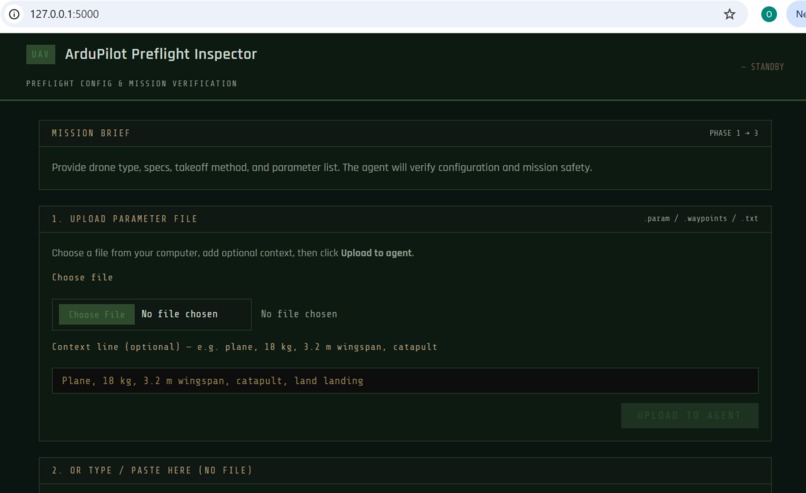Click the address bar URL 127.0.0.1:5000
The image size is (806, 493).
click(x=64, y=14)
